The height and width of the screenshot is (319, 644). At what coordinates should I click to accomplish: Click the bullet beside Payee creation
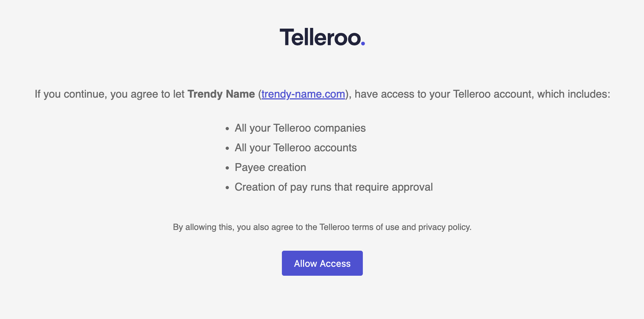tap(227, 168)
